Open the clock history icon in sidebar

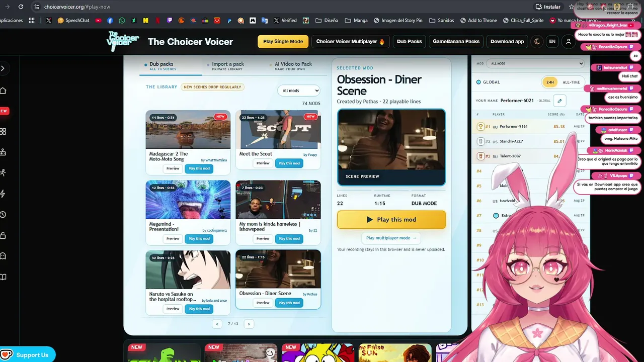click(3, 215)
